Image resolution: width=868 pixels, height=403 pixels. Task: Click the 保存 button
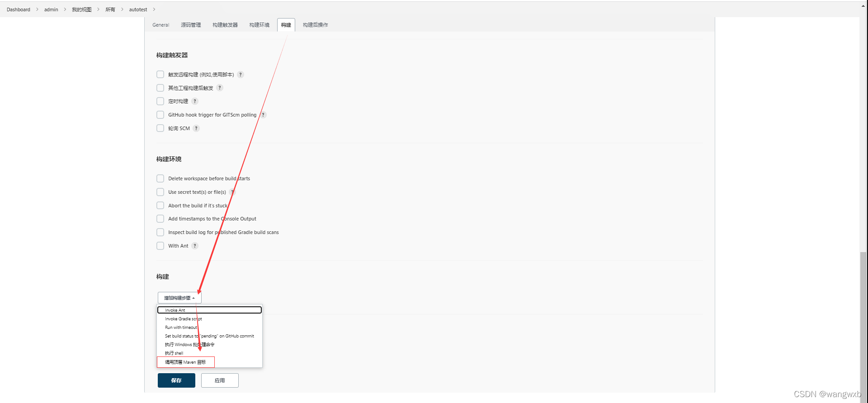(176, 380)
